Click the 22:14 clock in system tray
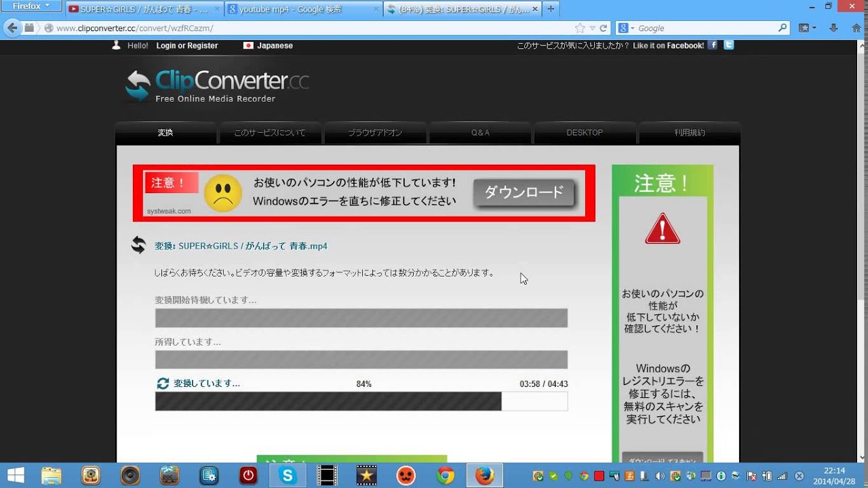868x488 pixels. tap(834, 470)
